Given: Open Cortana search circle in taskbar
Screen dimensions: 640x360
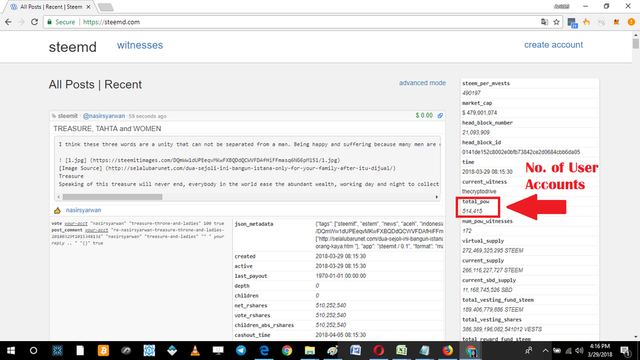Looking at the screenshot, I should (x=33, y=351).
